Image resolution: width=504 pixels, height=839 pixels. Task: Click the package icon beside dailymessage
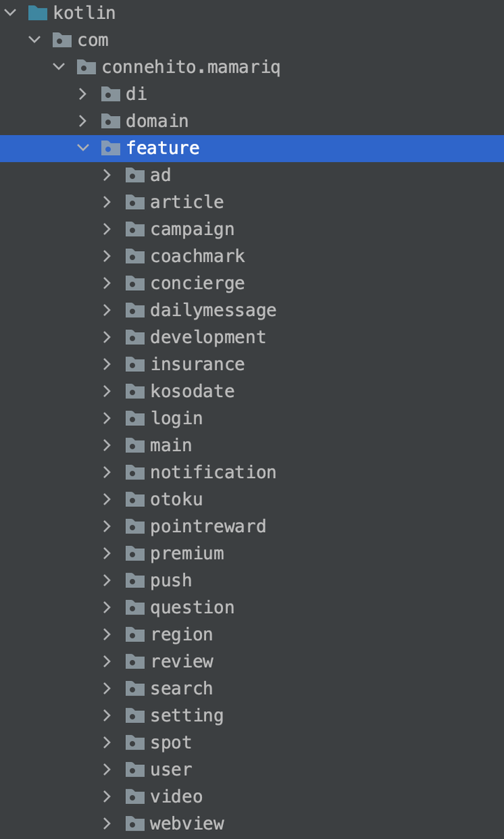click(135, 310)
